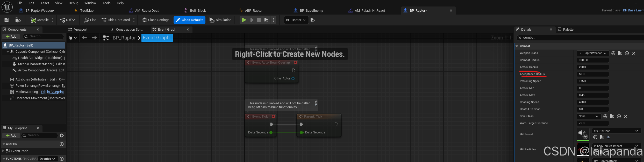This screenshot has height=162, width=644.
Task: Click the eject playback icon
Action: (266, 20)
